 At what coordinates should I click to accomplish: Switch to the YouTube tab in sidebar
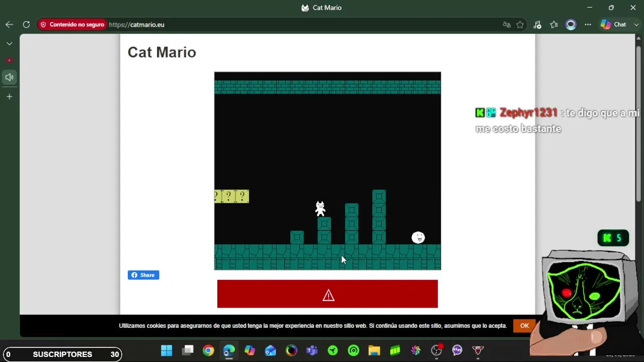coord(9,60)
